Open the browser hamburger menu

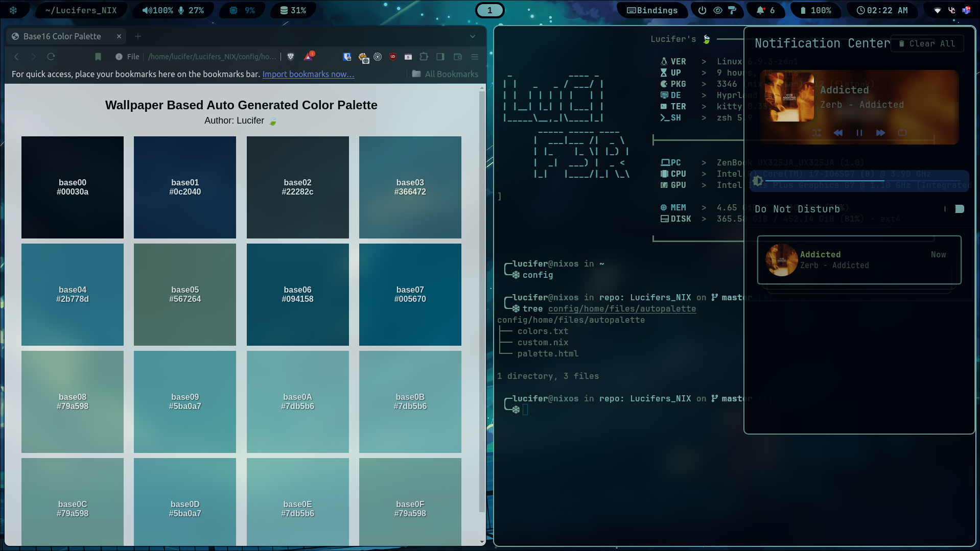[x=475, y=57]
